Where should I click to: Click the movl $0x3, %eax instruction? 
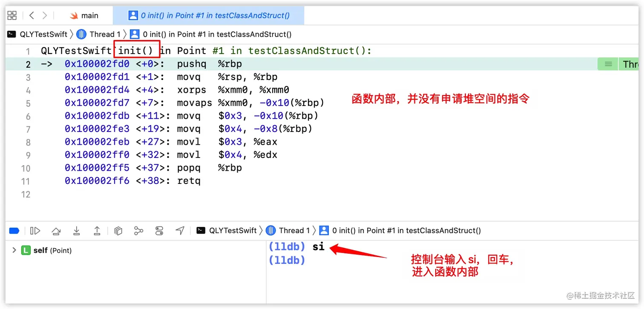tap(227, 142)
